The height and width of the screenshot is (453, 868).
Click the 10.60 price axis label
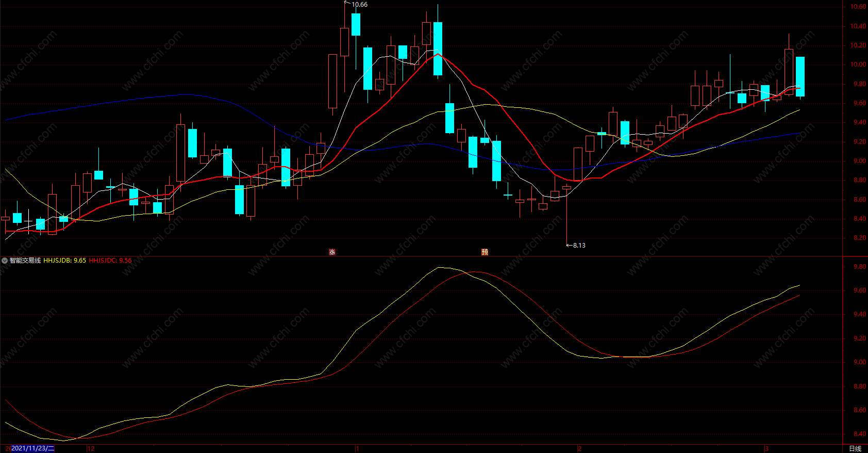point(858,7)
